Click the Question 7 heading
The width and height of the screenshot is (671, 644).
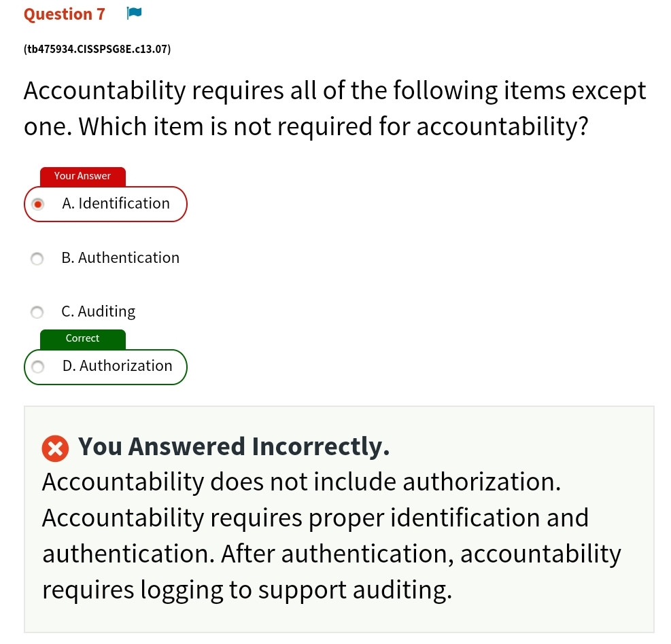[65, 14]
